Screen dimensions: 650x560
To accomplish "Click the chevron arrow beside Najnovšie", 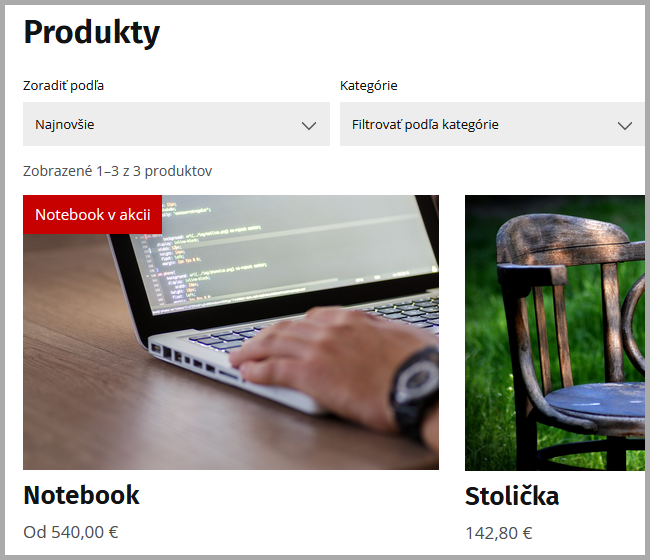I will pos(309,126).
